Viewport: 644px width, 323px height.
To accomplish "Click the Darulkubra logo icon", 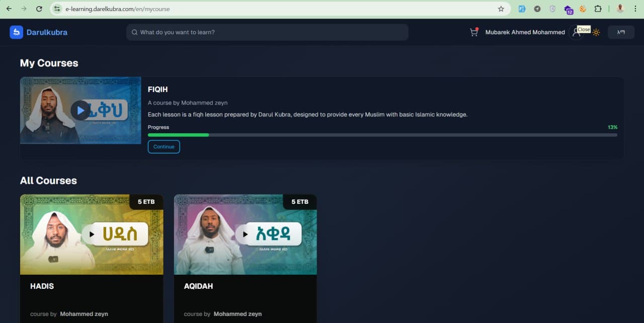I will 17,32.
